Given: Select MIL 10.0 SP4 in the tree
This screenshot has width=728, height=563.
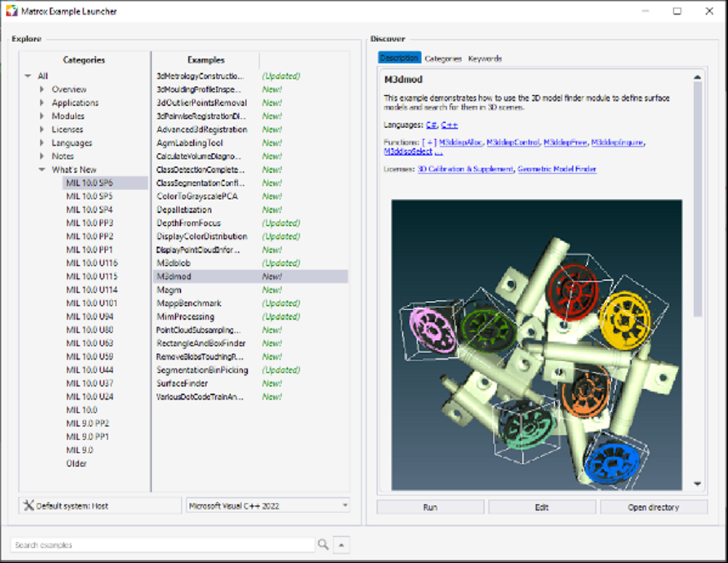Looking at the screenshot, I should click(89, 210).
